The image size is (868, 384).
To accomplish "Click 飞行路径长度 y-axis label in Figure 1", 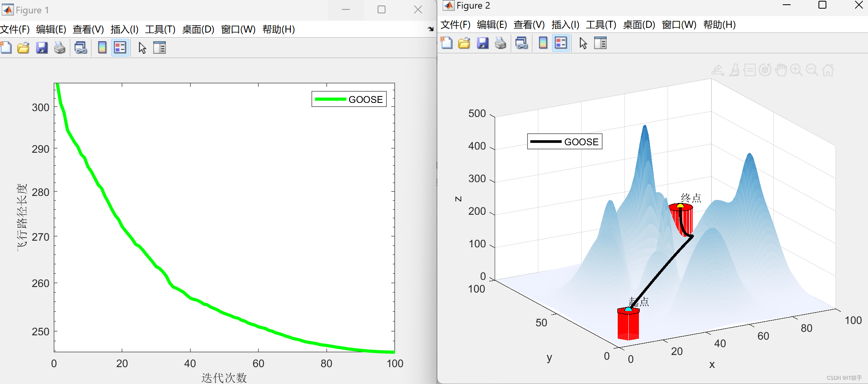I will pyautogui.click(x=22, y=217).
